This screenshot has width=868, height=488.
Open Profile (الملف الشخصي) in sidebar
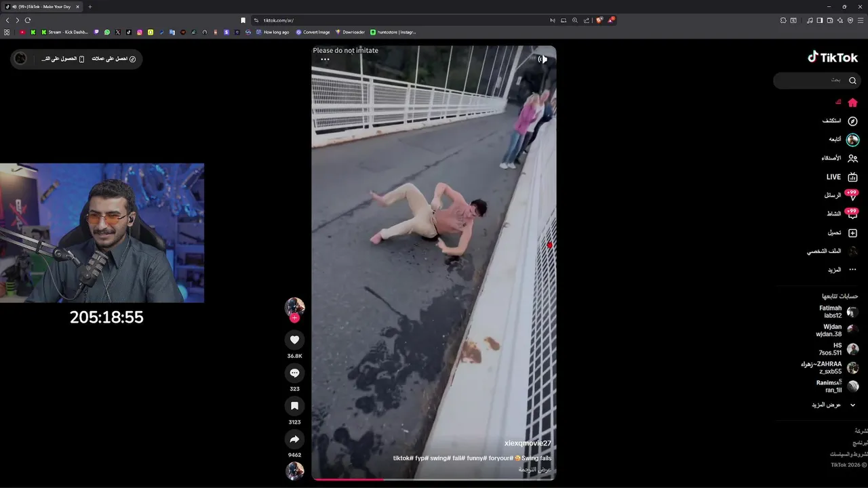click(832, 251)
